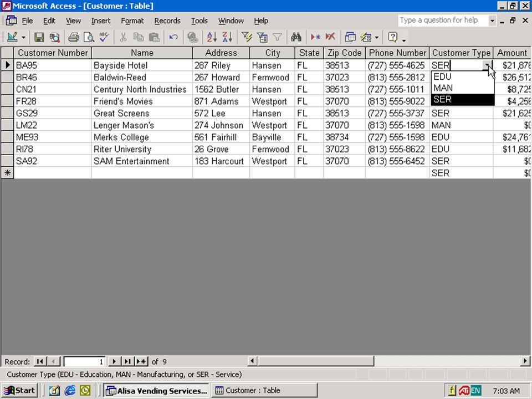Toggle the Apply Filter funnel icon
The width and height of the screenshot is (532, 399).
point(277,37)
